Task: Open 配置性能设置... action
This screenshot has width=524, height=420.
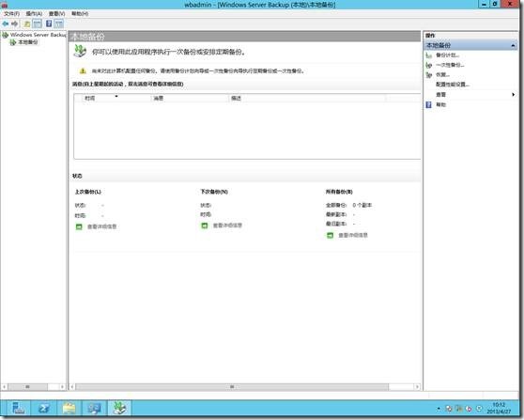Action: pos(453,85)
